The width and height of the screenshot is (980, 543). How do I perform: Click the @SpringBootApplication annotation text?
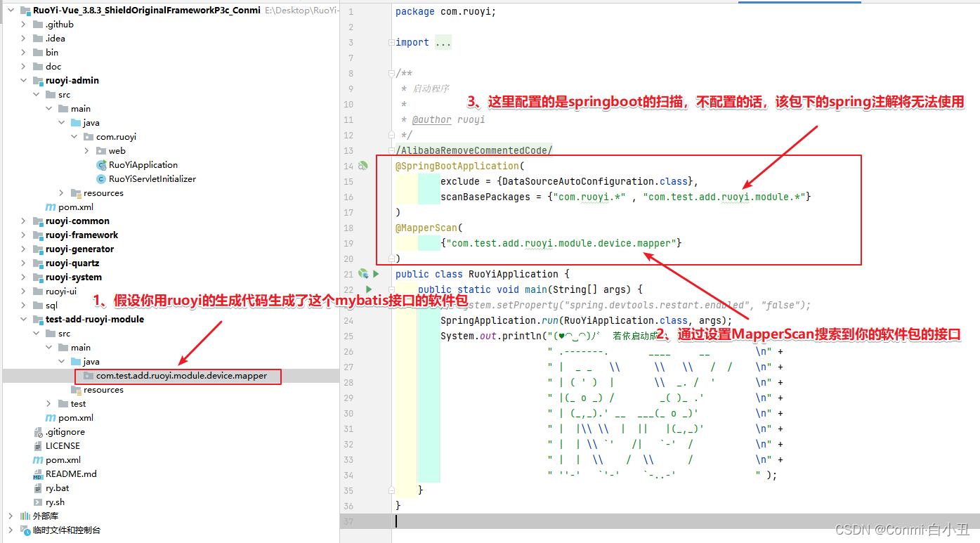pos(457,166)
